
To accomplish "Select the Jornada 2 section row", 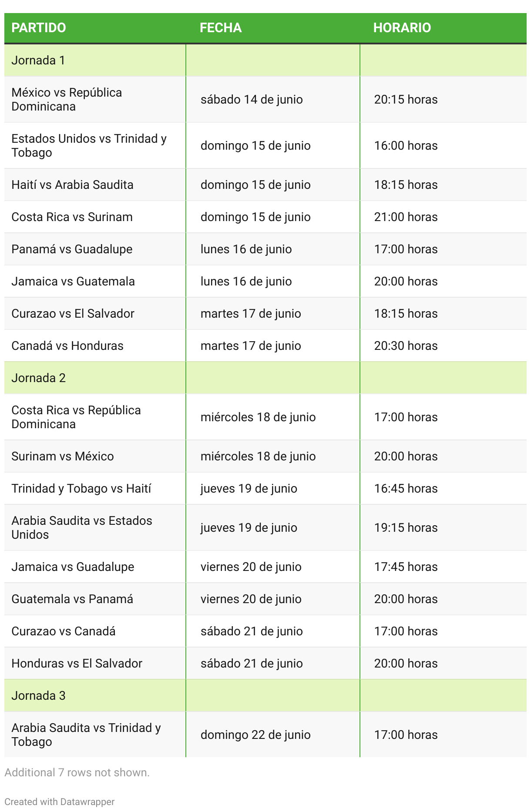I will tap(265, 378).
